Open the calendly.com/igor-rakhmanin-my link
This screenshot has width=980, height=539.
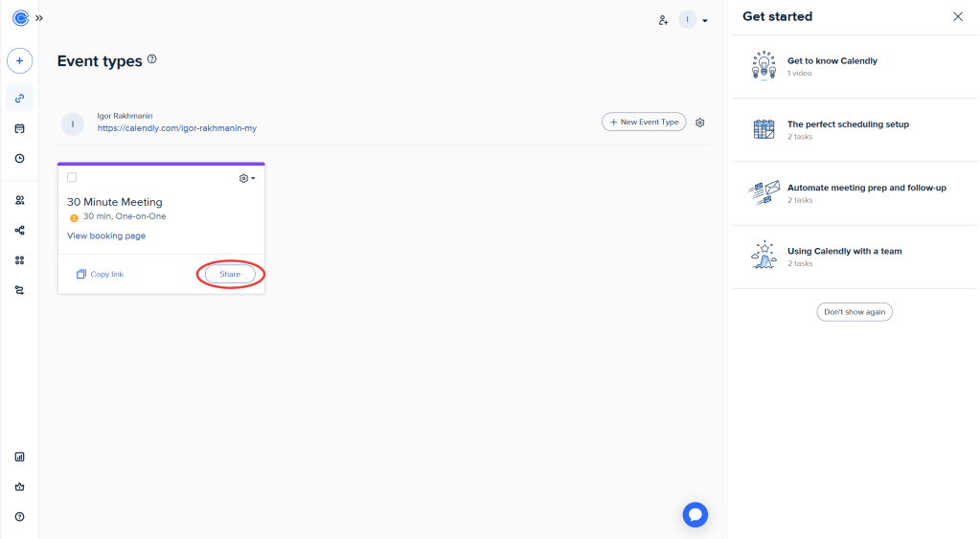[176, 128]
